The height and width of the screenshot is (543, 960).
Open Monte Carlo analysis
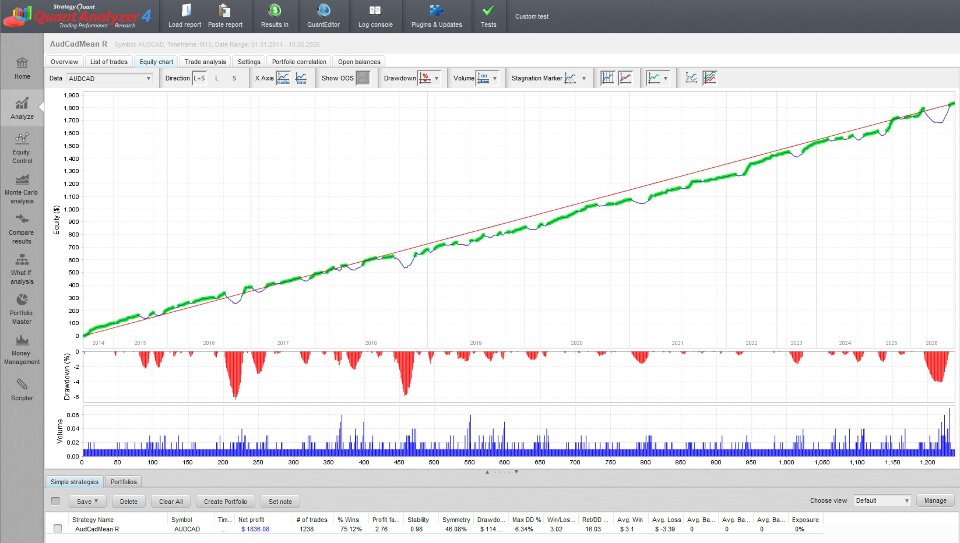(22, 189)
